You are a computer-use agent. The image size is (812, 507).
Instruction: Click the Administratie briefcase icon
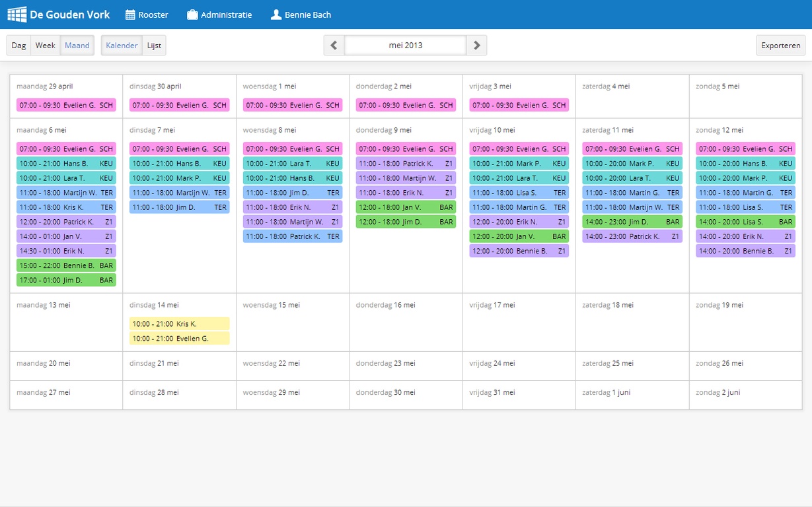click(192, 15)
